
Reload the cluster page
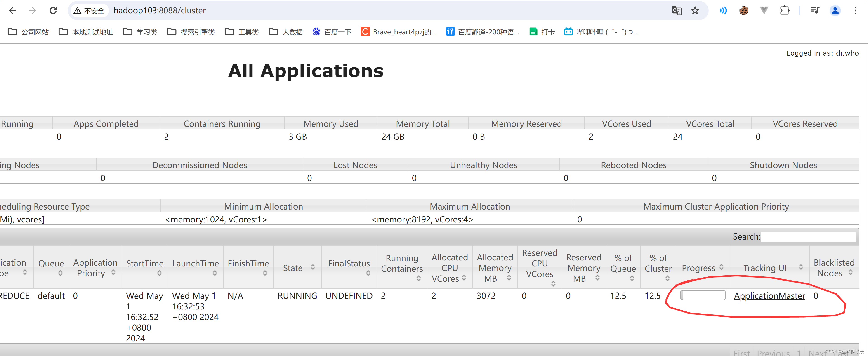pyautogui.click(x=53, y=10)
